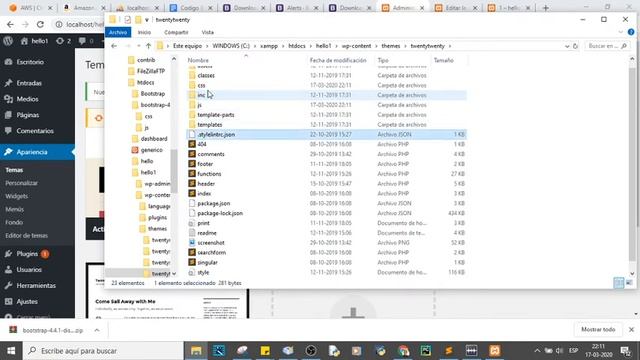Open themes folder in navigation tree
This screenshot has width=640, height=360.
[x=157, y=229]
